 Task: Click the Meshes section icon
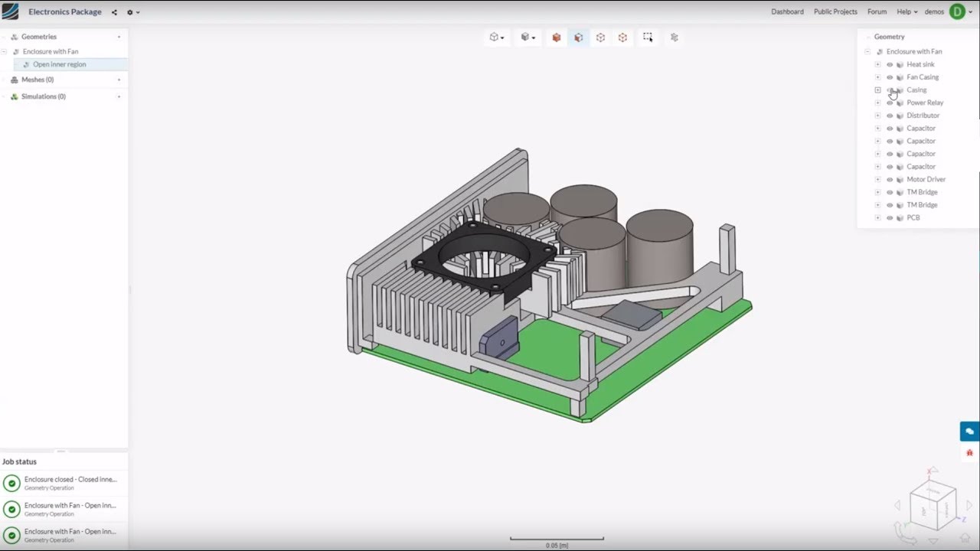tap(14, 80)
